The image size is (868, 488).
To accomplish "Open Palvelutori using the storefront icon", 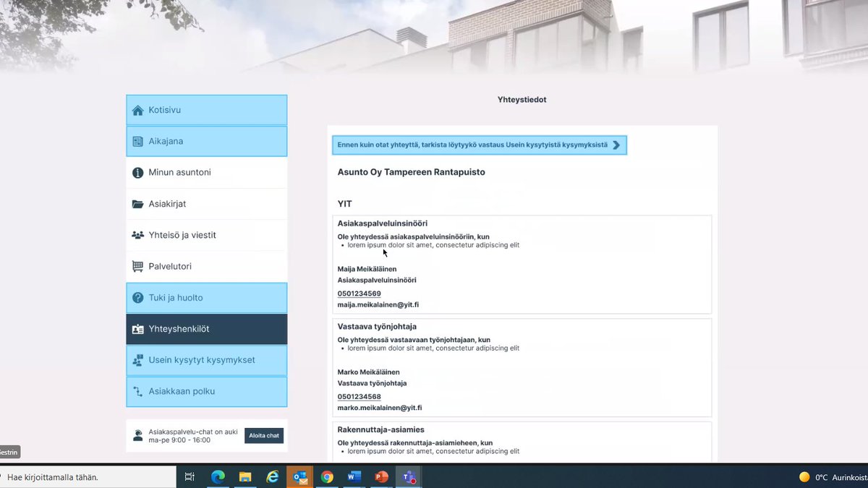I will 137,266.
